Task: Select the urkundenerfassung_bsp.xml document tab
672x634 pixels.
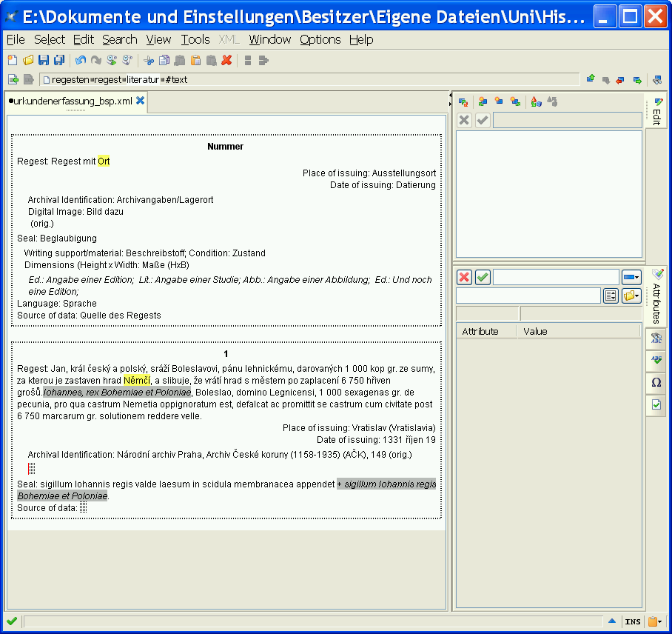Action: [72, 101]
